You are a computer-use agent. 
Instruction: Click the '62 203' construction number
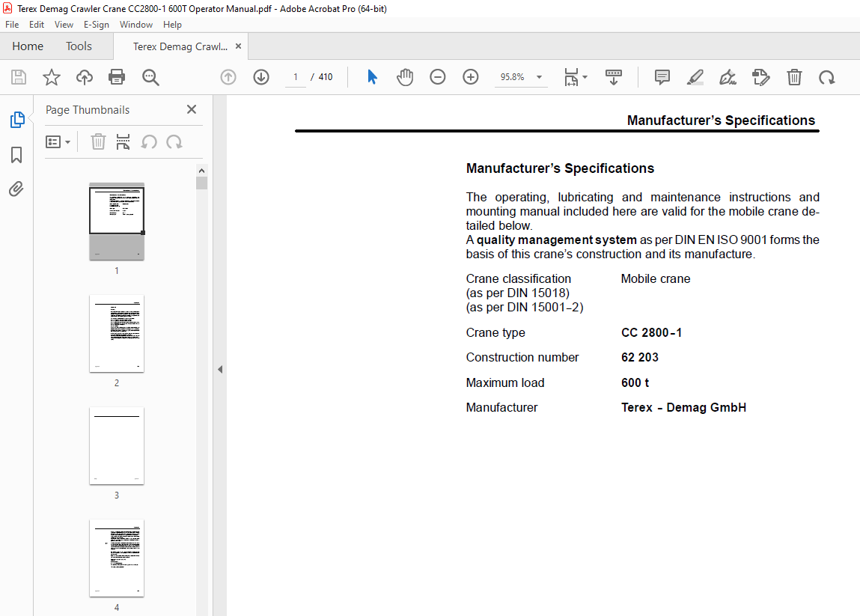pos(639,358)
